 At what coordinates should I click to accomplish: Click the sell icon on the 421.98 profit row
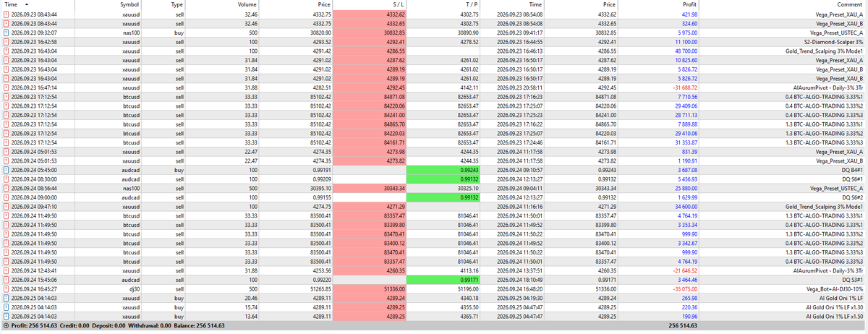(7, 14)
